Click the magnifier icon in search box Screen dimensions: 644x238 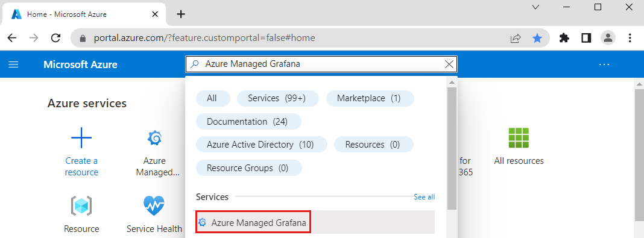point(195,64)
